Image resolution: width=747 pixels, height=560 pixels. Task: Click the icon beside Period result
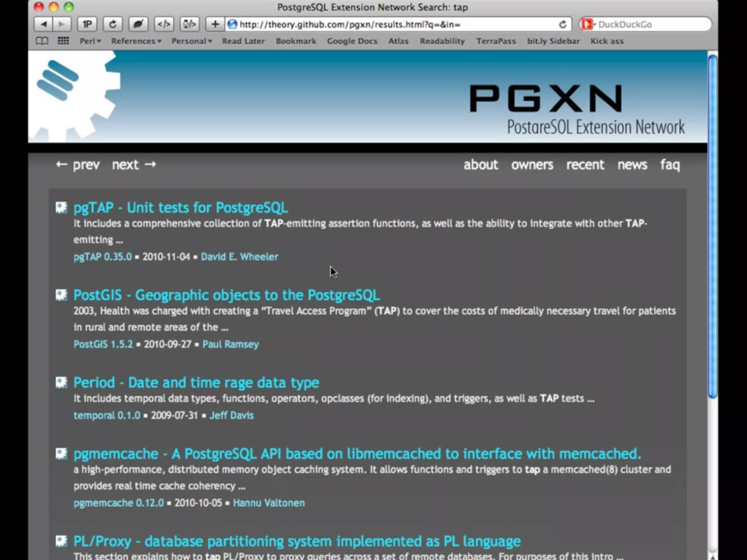tap(61, 382)
